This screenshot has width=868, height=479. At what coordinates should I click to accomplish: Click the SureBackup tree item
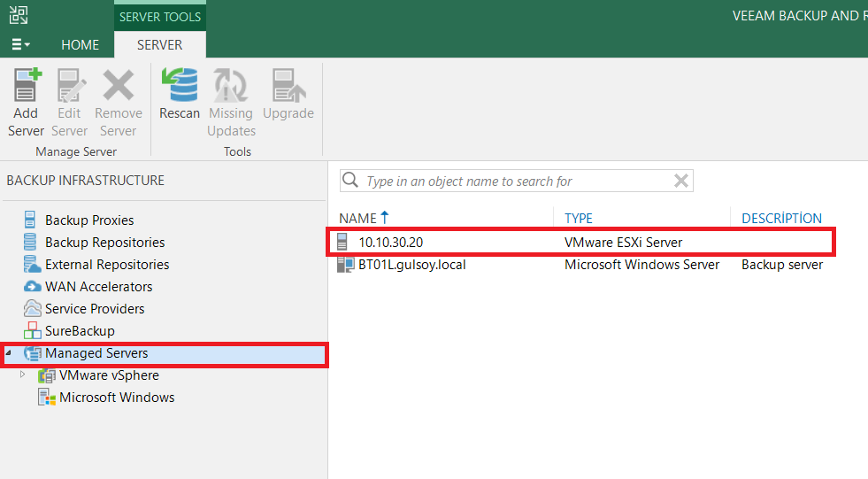[80, 331]
